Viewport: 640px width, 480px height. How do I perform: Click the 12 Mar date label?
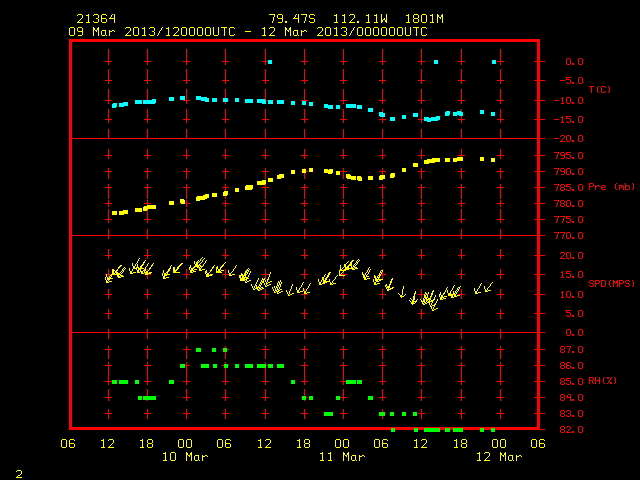tap(499, 457)
